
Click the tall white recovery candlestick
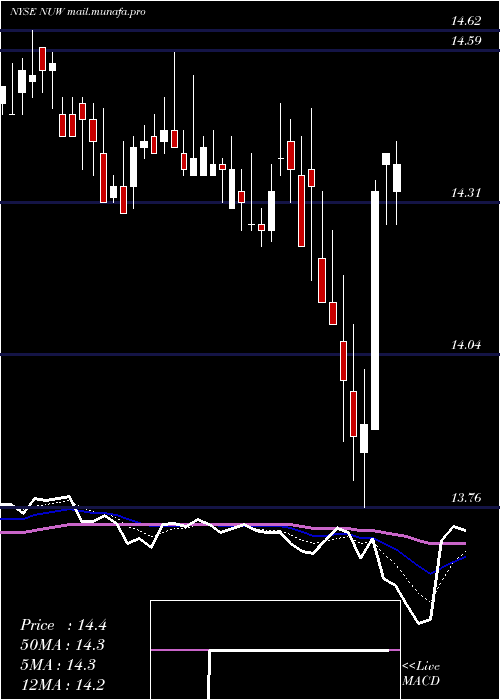375,310
